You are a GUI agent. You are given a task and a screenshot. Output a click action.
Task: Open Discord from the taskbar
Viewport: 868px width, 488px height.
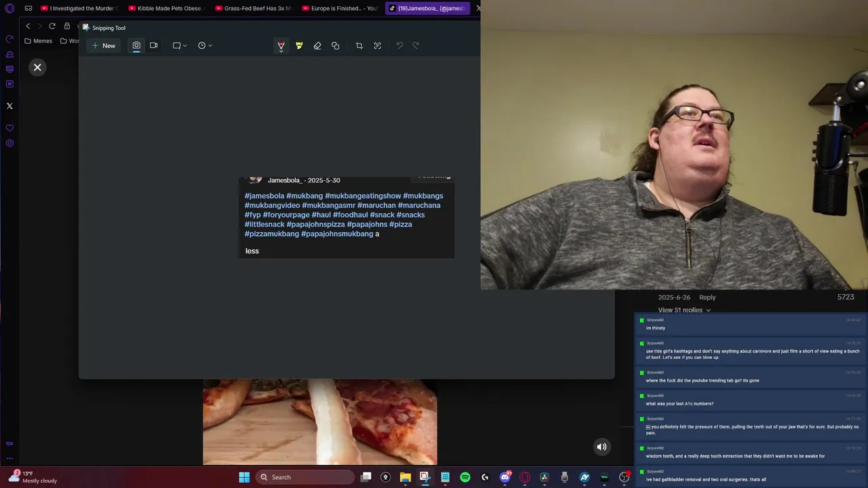click(x=505, y=477)
